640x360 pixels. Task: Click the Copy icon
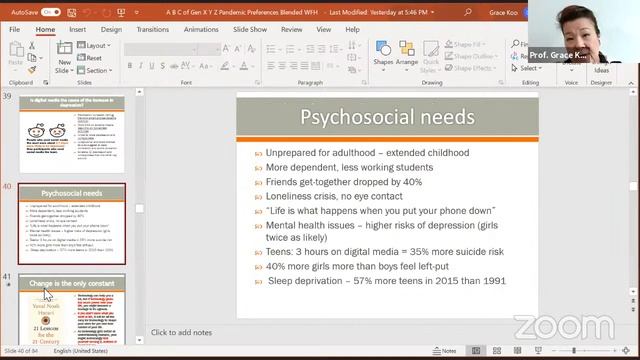tap(32, 58)
